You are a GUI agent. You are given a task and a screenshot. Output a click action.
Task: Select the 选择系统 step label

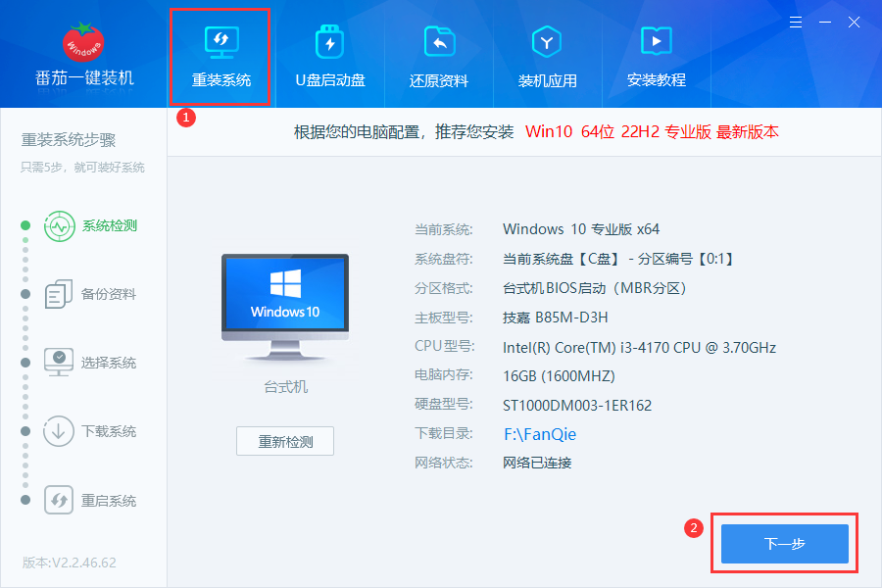click(109, 363)
